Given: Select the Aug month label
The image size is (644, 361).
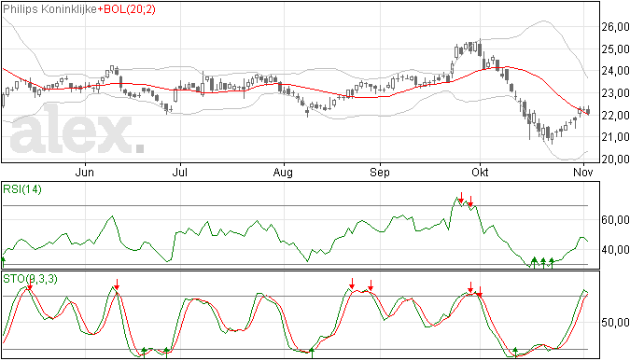Looking at the screenshot, I should point(283,173).
